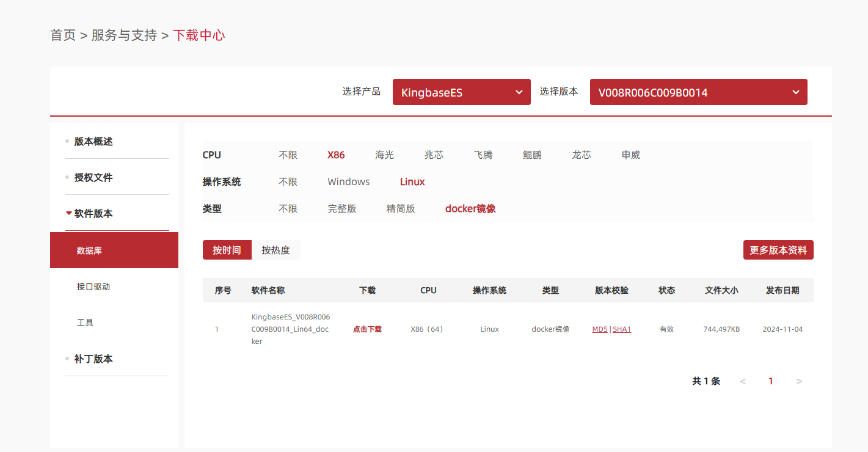
Task: Click the 版本校验 column header
Action: click(611, 290)
